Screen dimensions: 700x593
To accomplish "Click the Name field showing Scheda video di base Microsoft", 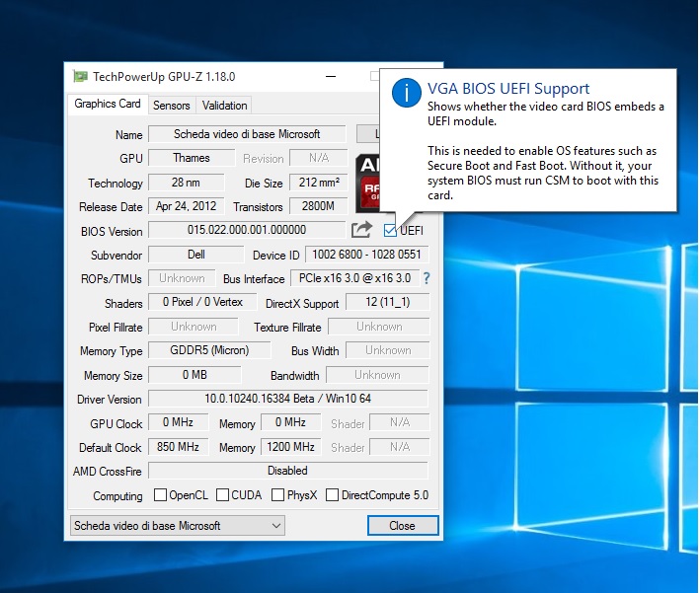I will 247,134.
